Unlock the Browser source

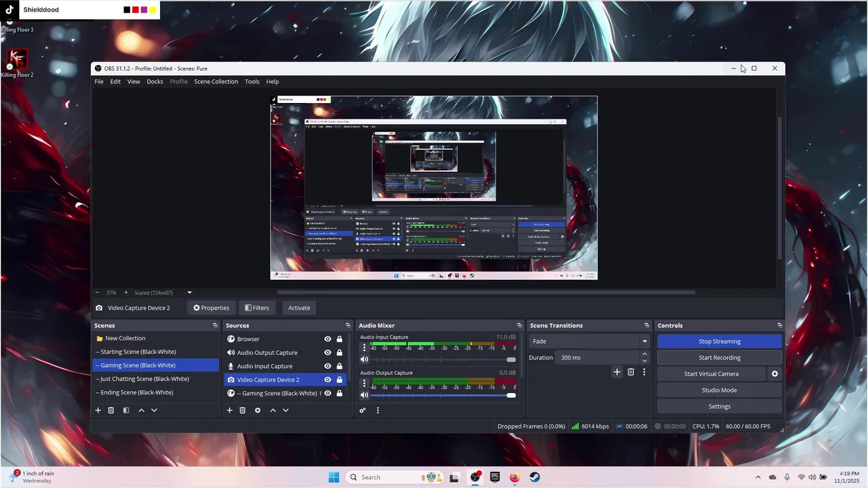(340, 339)
